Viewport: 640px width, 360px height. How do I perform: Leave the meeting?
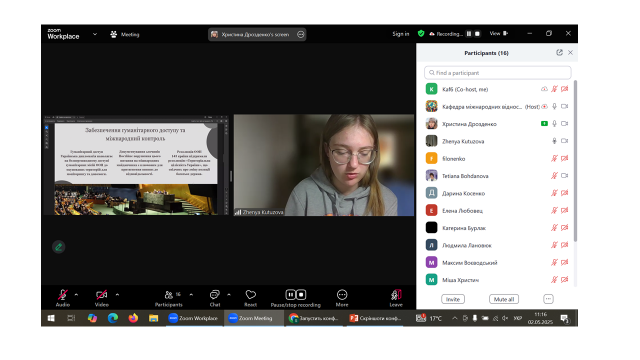[x=396, y=298]
